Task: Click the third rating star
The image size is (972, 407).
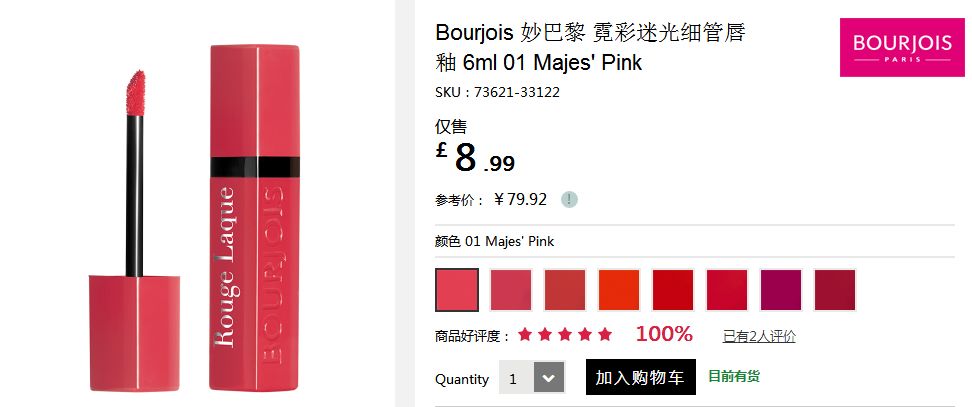Action: (x=565, y=335)
